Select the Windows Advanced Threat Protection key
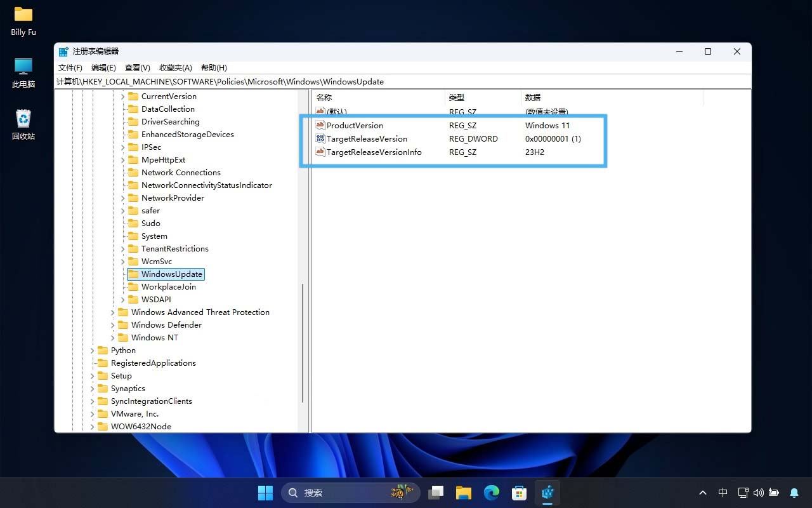The width and height of the screenshot is (812, 508). tap(200, 312)
